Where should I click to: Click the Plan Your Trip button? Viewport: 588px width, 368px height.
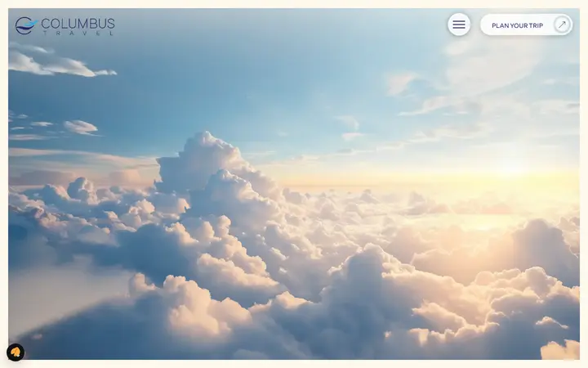point(526,25)
